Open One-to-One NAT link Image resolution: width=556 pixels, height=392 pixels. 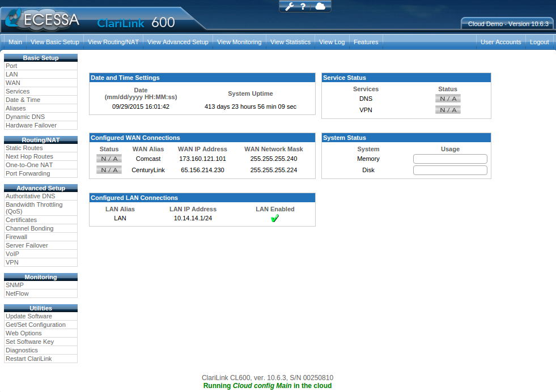pyautogui.click(x=41, y=165)
